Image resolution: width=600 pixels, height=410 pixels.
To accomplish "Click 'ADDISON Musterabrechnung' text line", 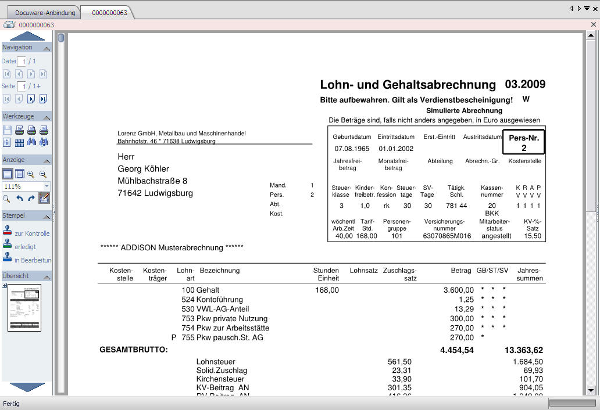I will pyautogui.click(x=171, y=248).
